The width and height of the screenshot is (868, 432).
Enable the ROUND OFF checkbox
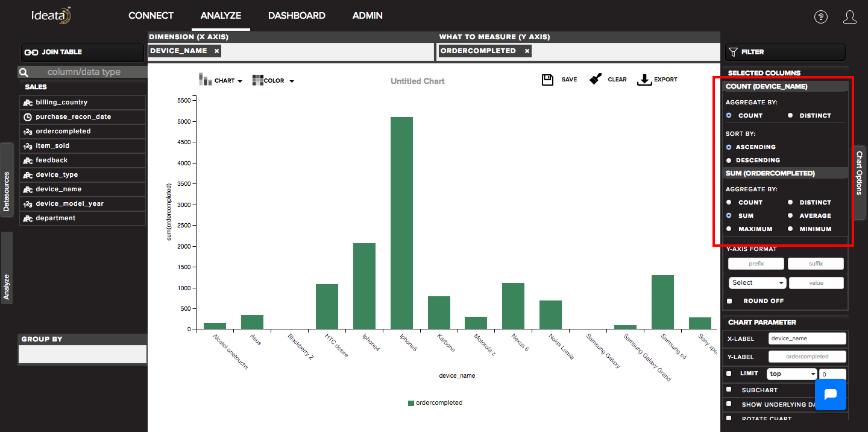click(729, 300)
